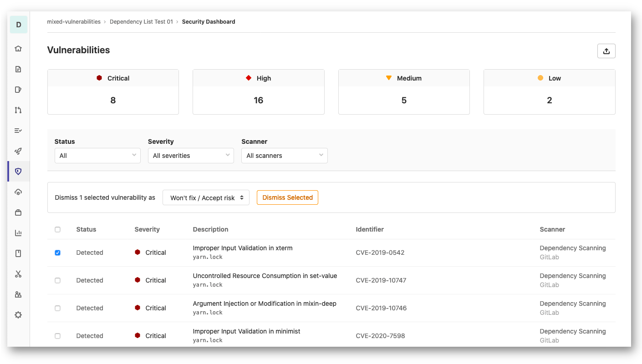The image size is (642, 364).
Task: Open Security & Compliance shield icon
Action: [18, 172]
